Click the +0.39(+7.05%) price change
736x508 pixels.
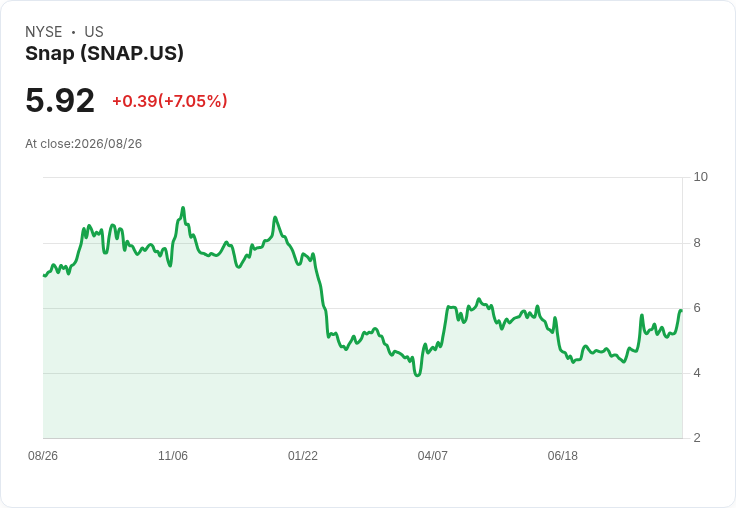[x=170, y=101]
